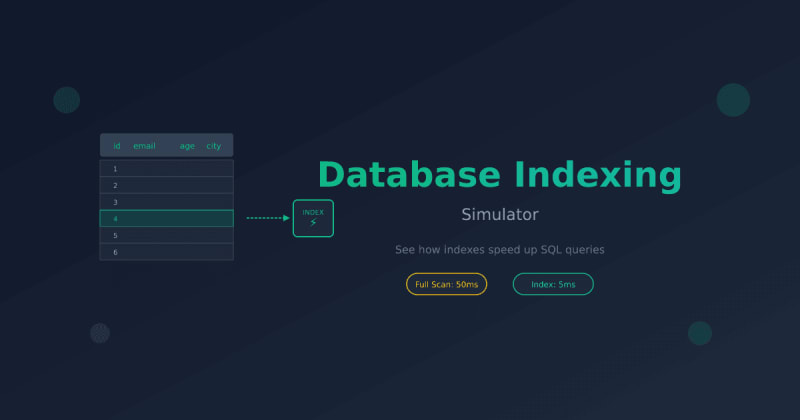Select table row 1
This screenshot has height=420, width=800.
pos(166,169)
